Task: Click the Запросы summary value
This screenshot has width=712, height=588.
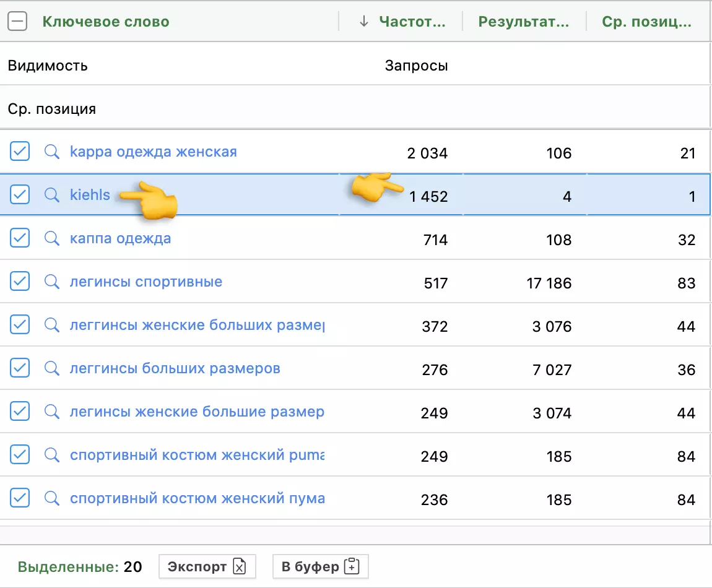Action: (417, 66)
